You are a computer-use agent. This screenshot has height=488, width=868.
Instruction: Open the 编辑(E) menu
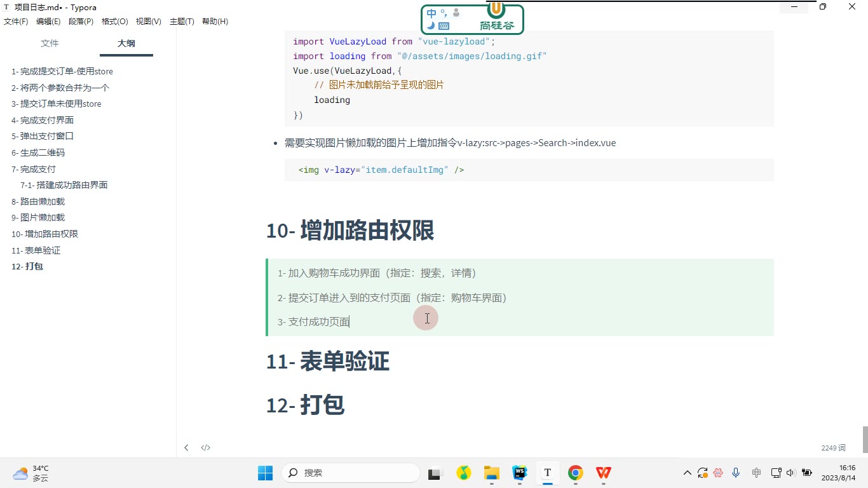(48, 22)
